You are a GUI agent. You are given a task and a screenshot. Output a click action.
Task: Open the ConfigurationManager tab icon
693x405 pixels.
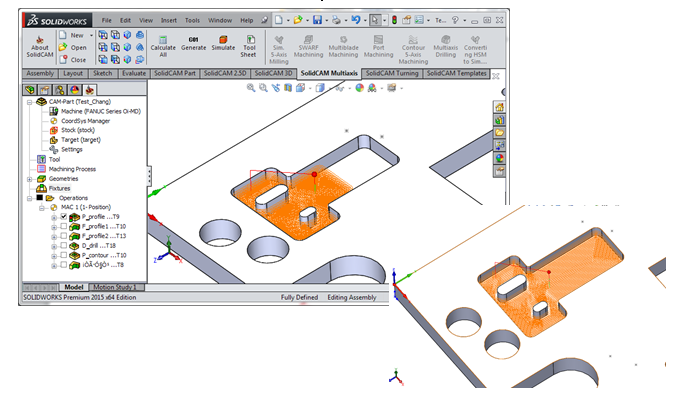pyautogui.click(x=60, y=90)
